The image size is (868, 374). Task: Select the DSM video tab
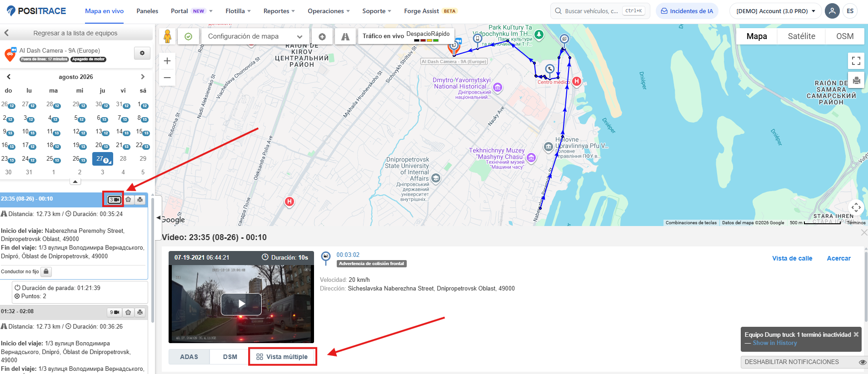point(230,357)
